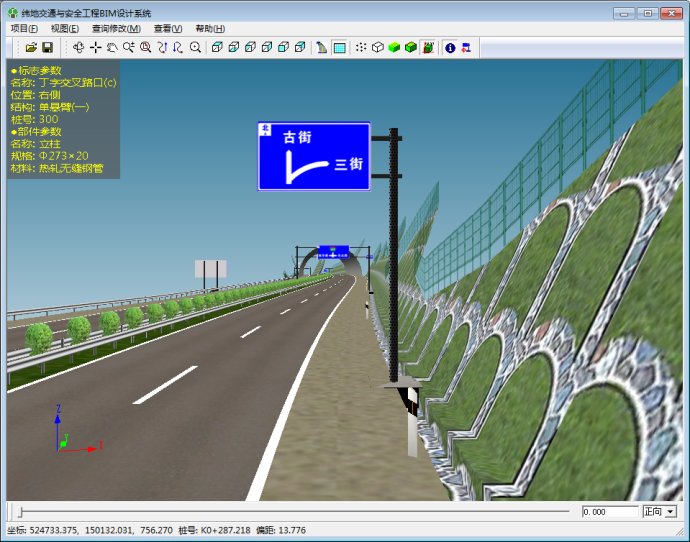Click the blue info circle icon
This screenshot has height=542, width=690.
point(450,47)
